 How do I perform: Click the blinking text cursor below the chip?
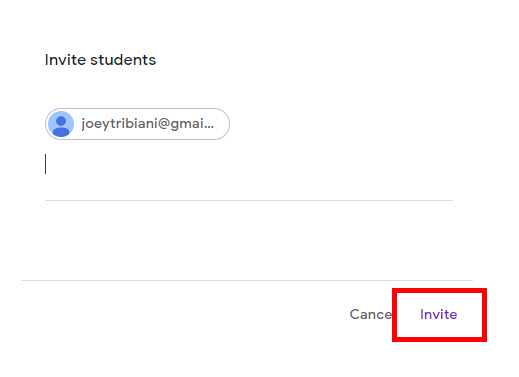click(46, 164)
